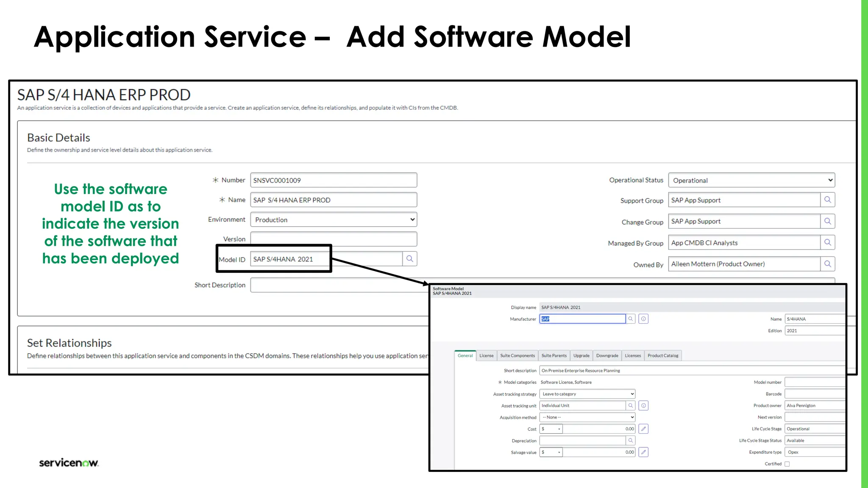The width and height of the screenshot is (868, 488).
Task: Open the Asset tracking strategy dropdown
Action: [587, 394]
